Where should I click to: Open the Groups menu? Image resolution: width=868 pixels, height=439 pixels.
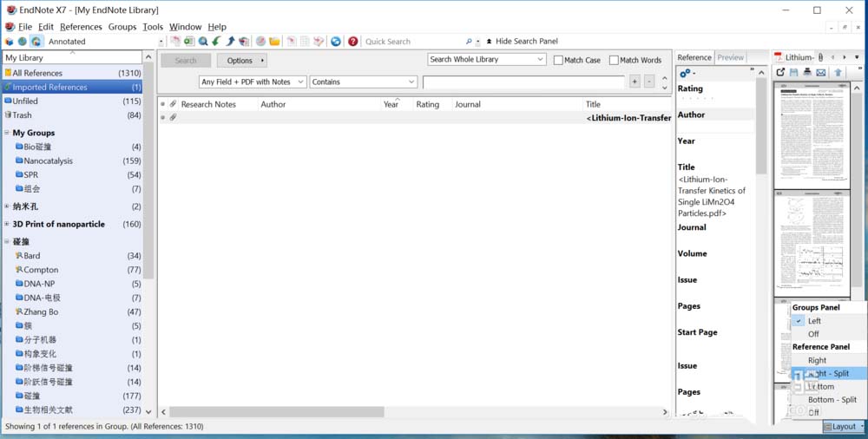click(122, 27)
